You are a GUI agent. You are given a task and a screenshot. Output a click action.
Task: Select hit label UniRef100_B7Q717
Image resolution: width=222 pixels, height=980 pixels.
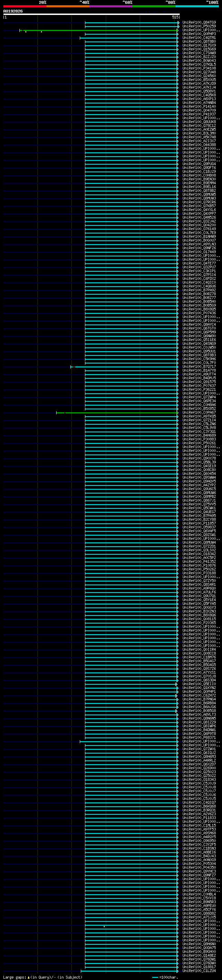tap(199, 366)
